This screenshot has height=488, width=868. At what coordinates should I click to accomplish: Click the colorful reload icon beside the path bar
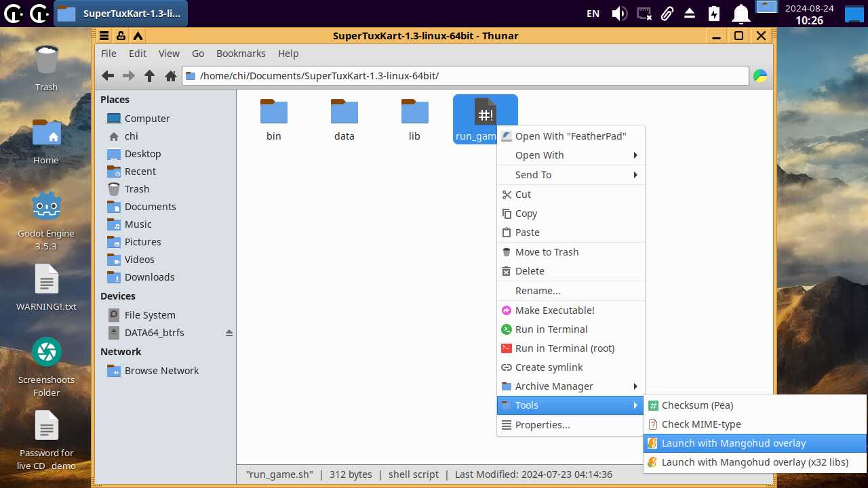tap(761, 76)
